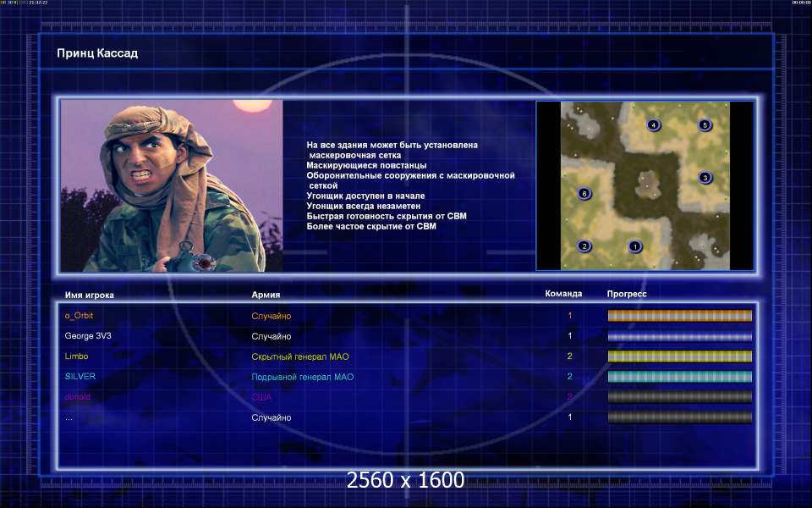812x508 pixels.
Task: Click the SILVER loading progress bar
Action: (679, 377)
